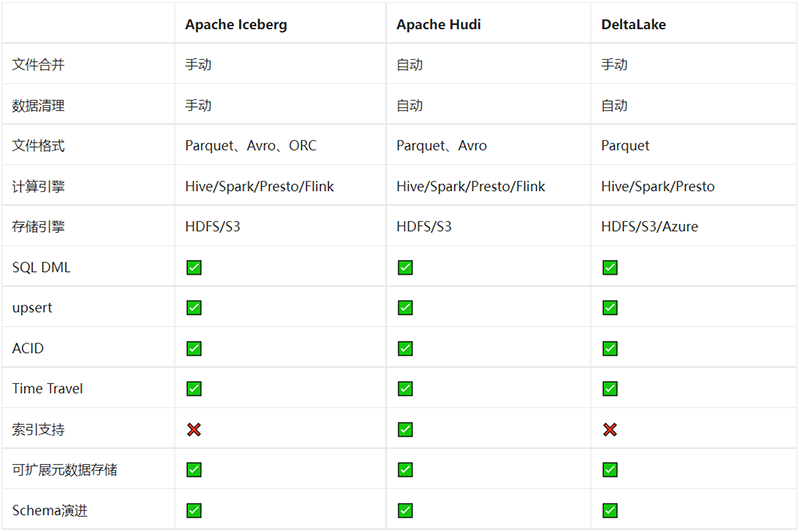Click the Iceberg SQL DML green checkmark
Screen dimensions: 800x532
pyautogui.click(x=194, y=267)
